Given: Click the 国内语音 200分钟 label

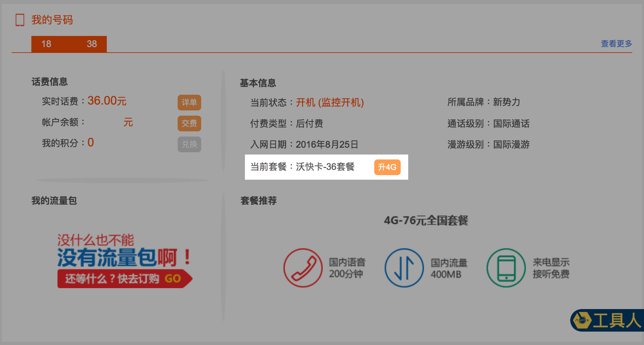Looking at the screenshot, I should pyautogui.click(x=347, y=268).
